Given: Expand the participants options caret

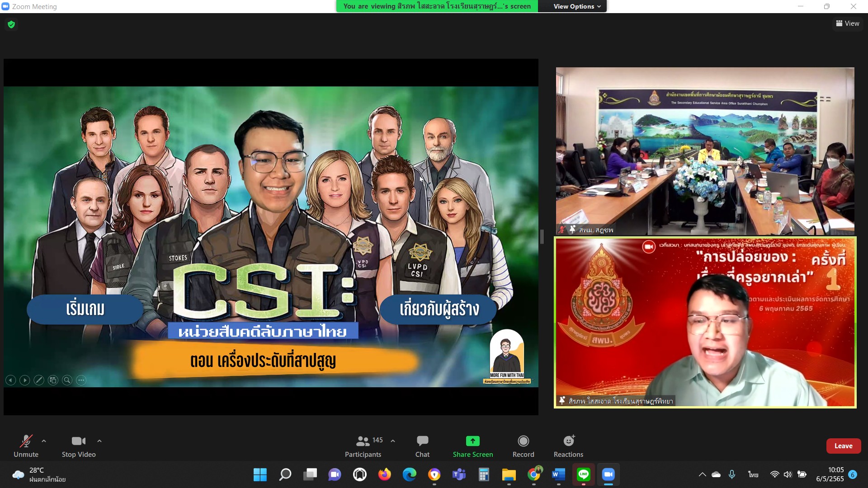Looking at the screenshot, I should 393,441.
